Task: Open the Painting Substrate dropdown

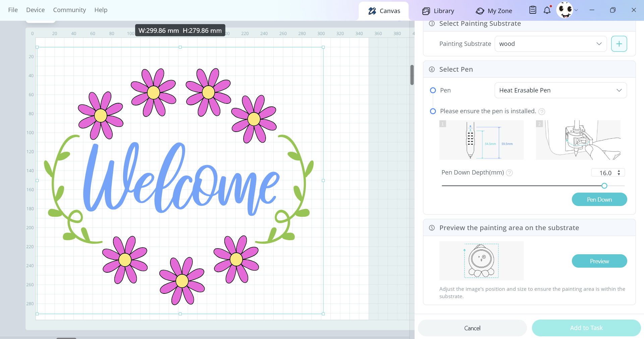Action: (550, 44)
